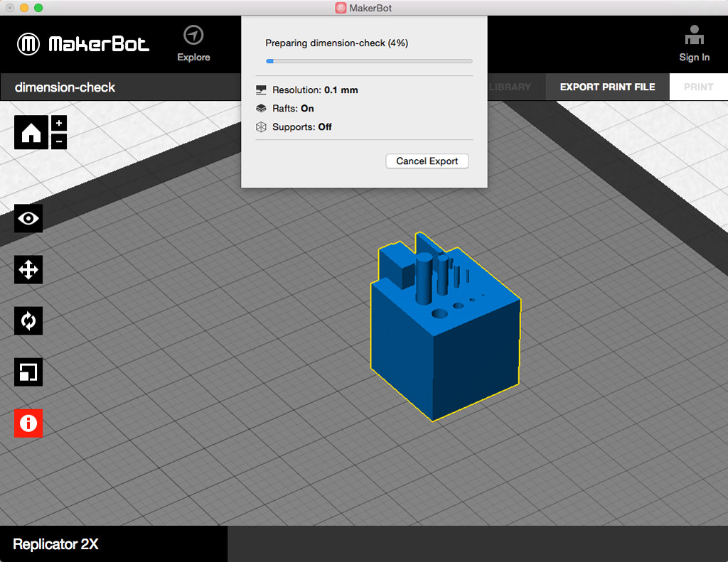Click the MakerBot window title text
This screenshot has height=562, width=728.
coord(370,8)
